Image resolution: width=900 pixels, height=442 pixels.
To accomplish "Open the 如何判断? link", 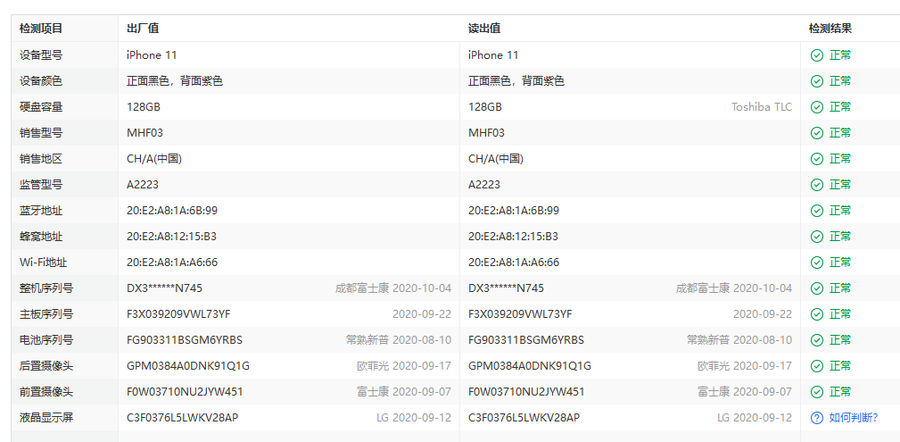I will pyautogui.click(x=854, y=418).
